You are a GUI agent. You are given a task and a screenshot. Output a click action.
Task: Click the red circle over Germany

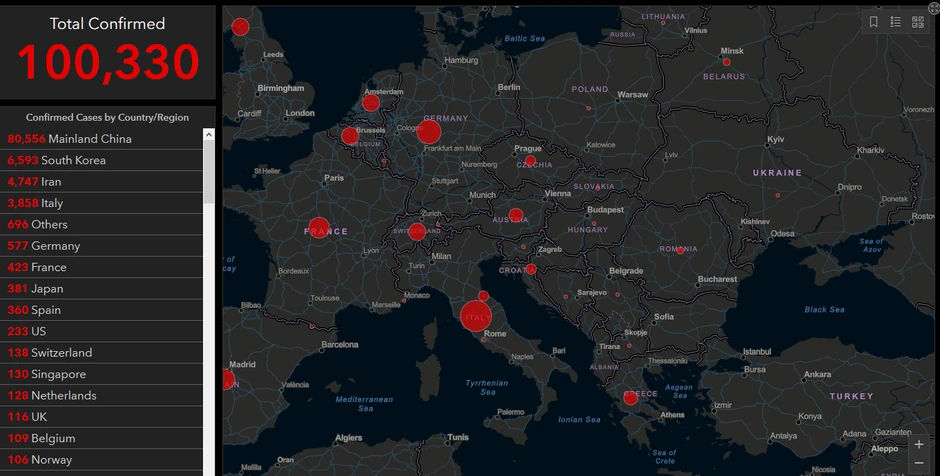[x=429, y=132]
